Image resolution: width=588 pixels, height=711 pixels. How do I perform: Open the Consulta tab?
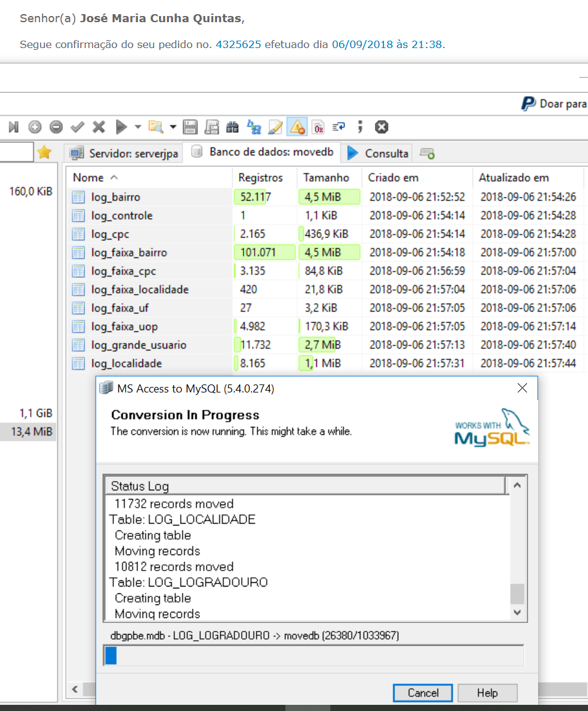378,153
